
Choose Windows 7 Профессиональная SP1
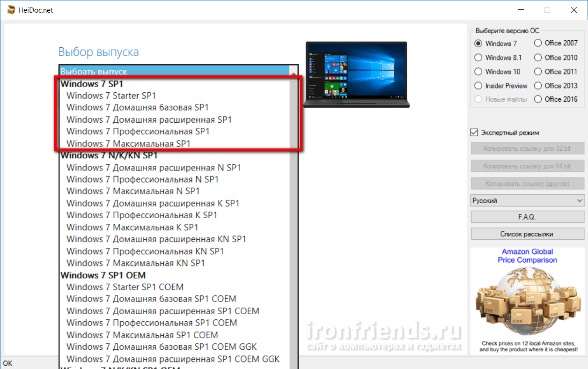[x=174, y=131]
